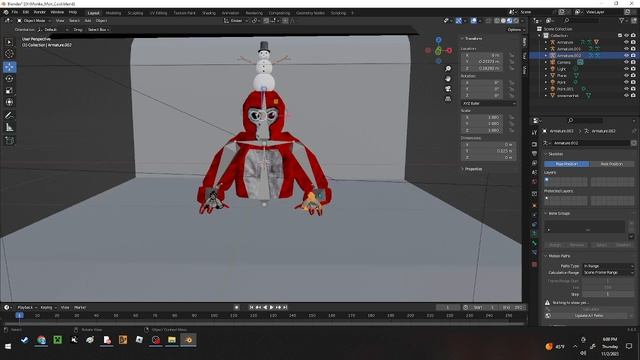Image resolution: width=640 pixels, height=360 pixels.
Task: Hide the Plane object via eye icon
Action: pyautogui.click(x=627, y=76)
